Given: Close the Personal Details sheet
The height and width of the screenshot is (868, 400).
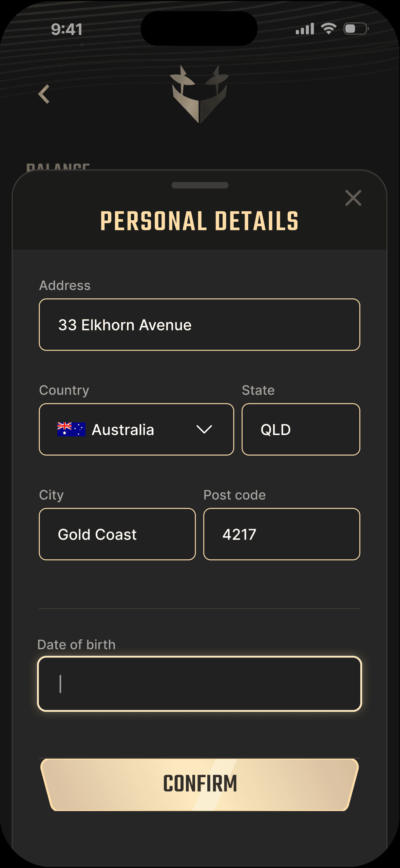Looking at the screenshot, I should (353, 198).
